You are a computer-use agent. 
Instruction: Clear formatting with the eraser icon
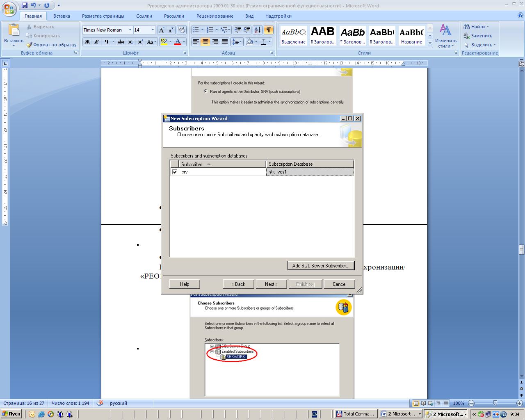click(x=182, y=30)
